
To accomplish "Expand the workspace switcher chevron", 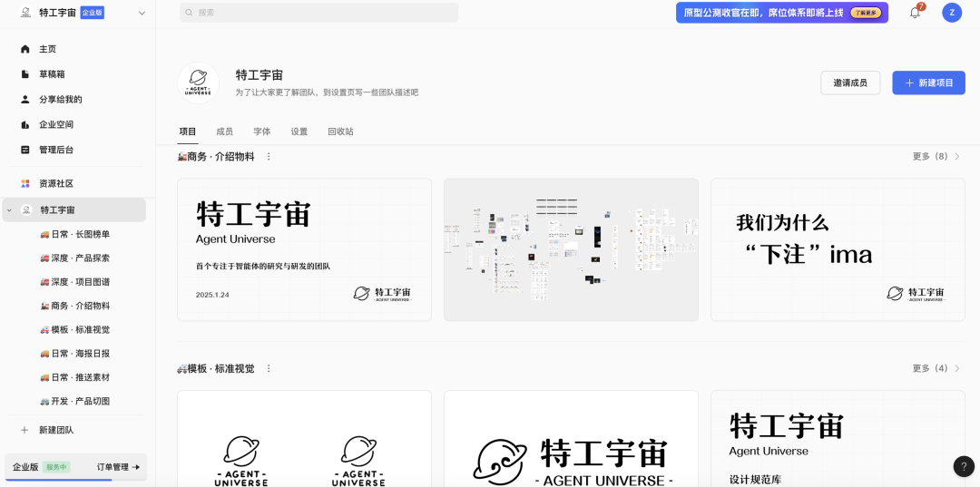I will click(142, 13).
